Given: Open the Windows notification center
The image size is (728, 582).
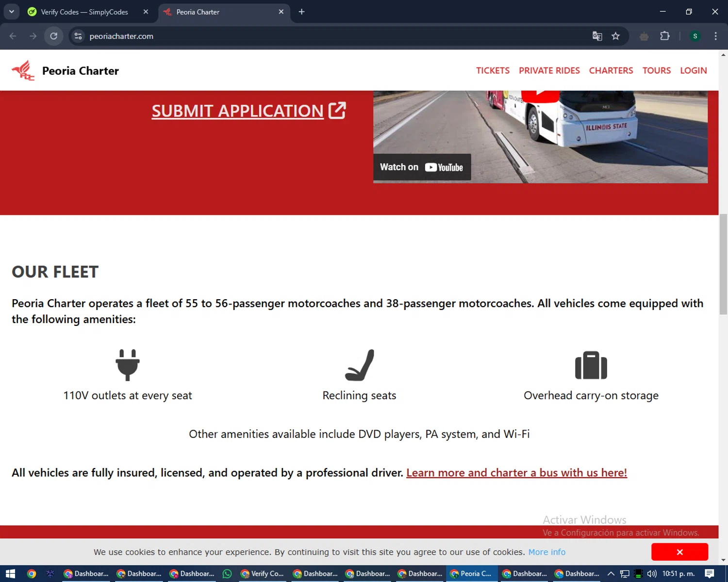Looking at the screenshot, I should (x=710, y=574).
